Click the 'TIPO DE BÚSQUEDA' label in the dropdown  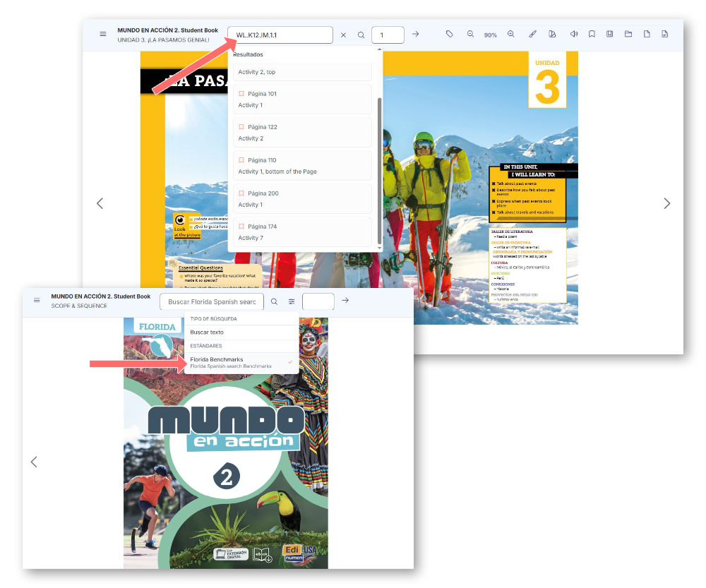coord(213,319)
